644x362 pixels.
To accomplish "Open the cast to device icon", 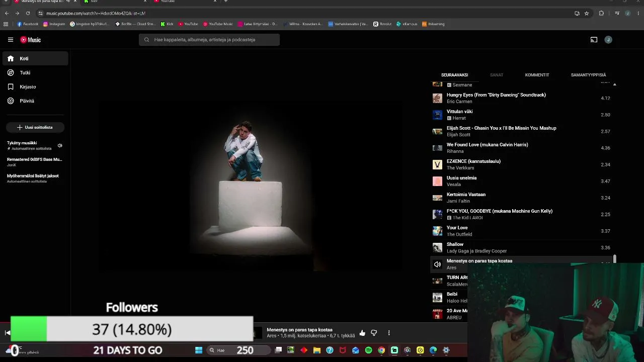I will pyautogui.click(x=594, y=40).
